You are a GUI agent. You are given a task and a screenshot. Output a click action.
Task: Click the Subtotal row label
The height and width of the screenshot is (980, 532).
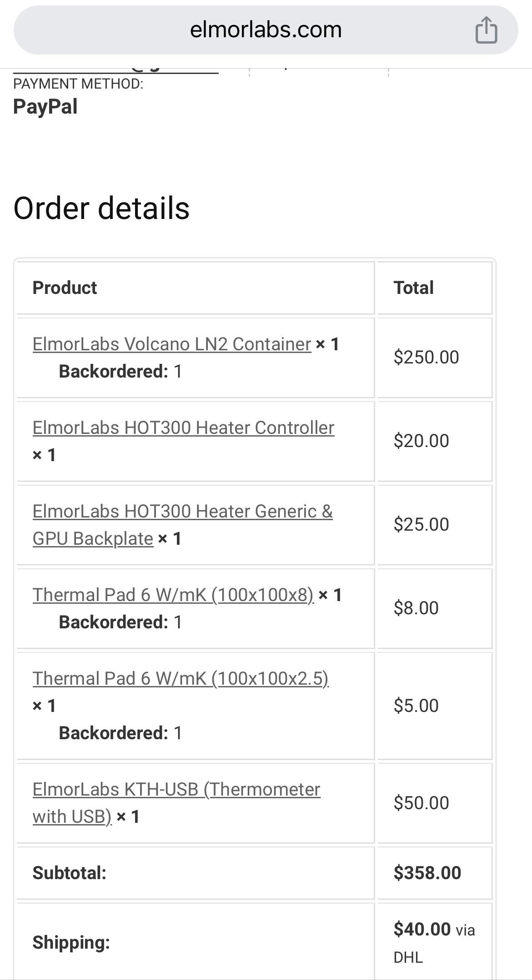[x=69, y=873]
